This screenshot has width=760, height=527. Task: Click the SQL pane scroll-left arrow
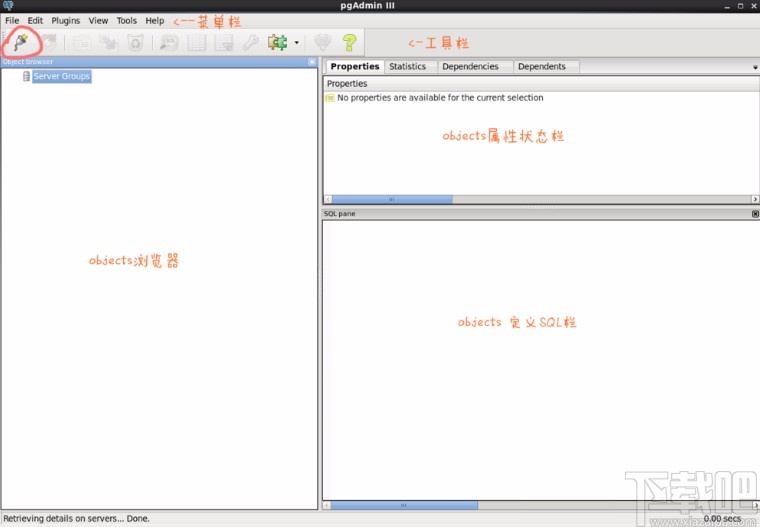(327, 505)
